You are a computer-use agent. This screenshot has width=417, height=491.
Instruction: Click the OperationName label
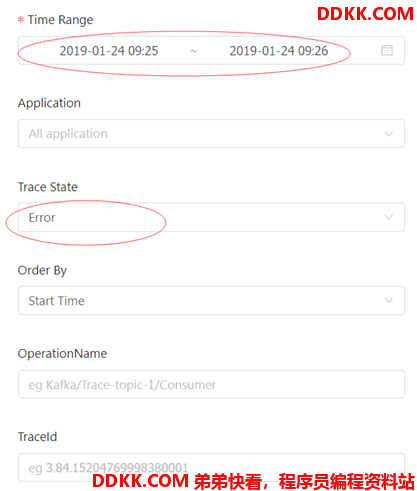pos(62,353)
